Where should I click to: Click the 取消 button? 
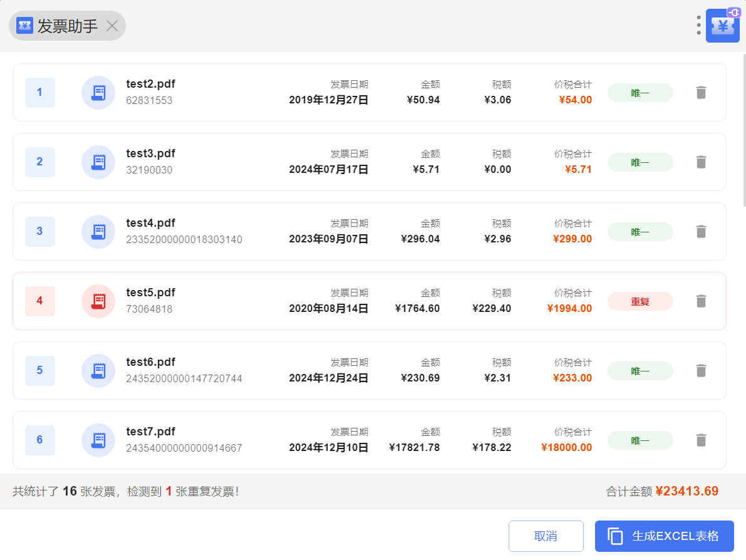pos(546,536)
